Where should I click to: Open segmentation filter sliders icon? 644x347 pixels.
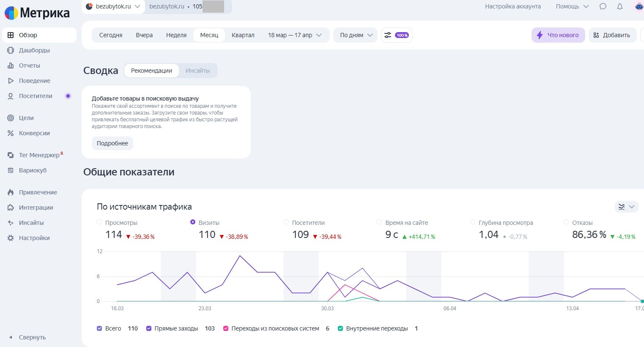(x=388, y=35)
